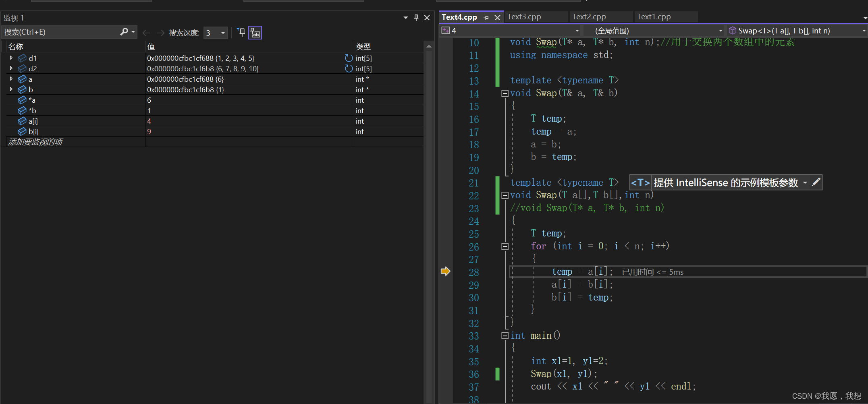
Task: Toggle the selected text visualizer toolbar button
Action: click(255, 32)
